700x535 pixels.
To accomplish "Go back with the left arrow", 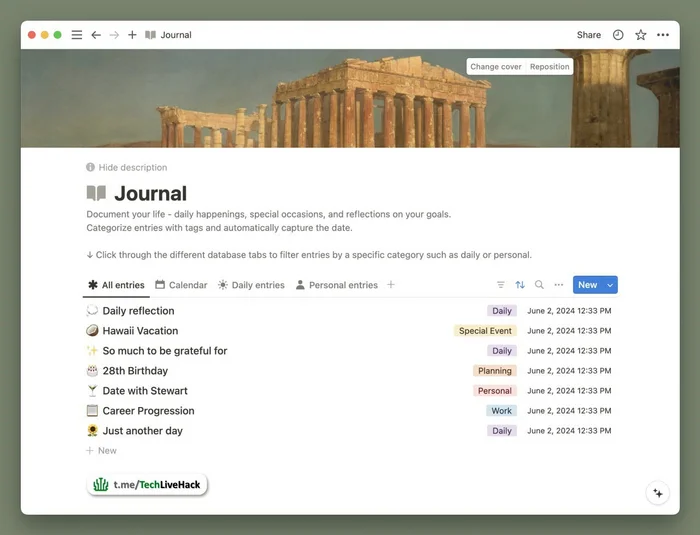I will tap(96, 35).
